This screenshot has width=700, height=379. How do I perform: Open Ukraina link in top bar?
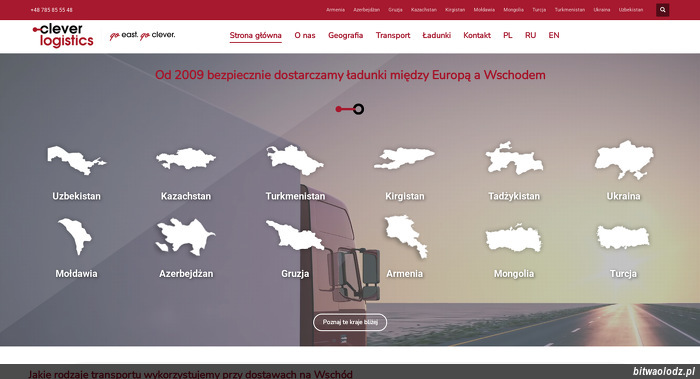pos(602,10)
